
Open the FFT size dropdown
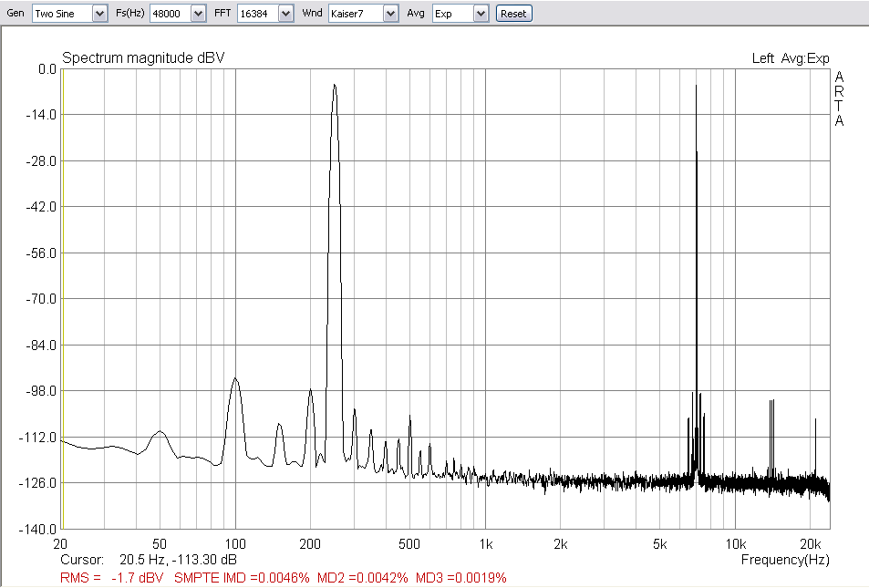click(285, 14)
